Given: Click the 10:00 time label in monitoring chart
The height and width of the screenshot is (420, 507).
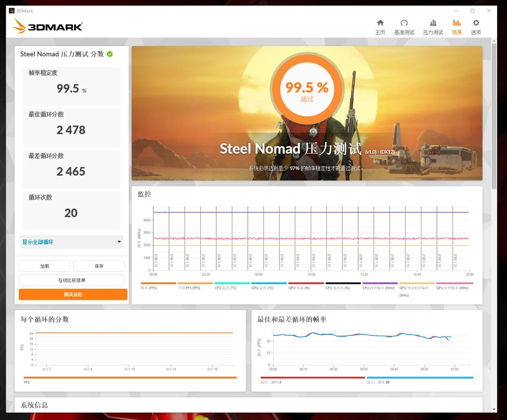Looking at the screenshot, I should coord(311,274).
